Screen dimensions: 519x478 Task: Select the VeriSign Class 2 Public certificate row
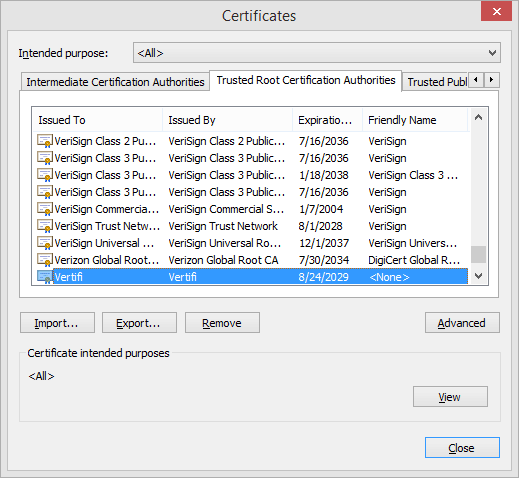tap(252, 141)
